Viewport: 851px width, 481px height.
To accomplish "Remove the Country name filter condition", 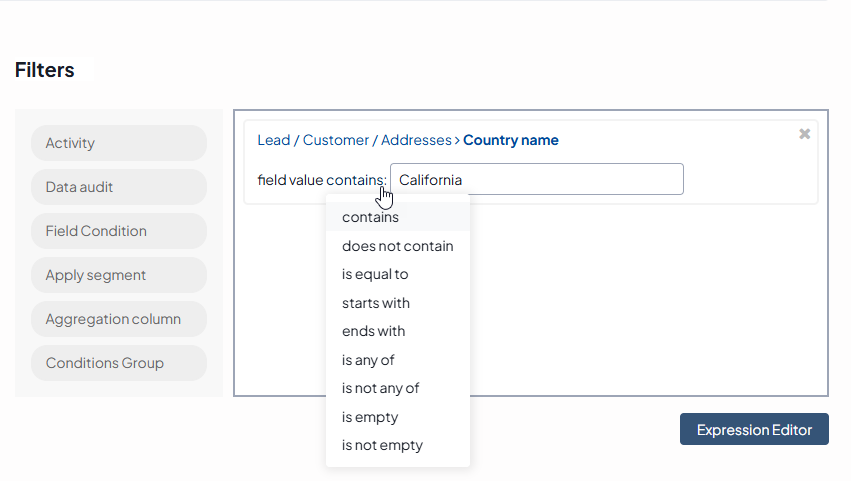I will (804, 134).
